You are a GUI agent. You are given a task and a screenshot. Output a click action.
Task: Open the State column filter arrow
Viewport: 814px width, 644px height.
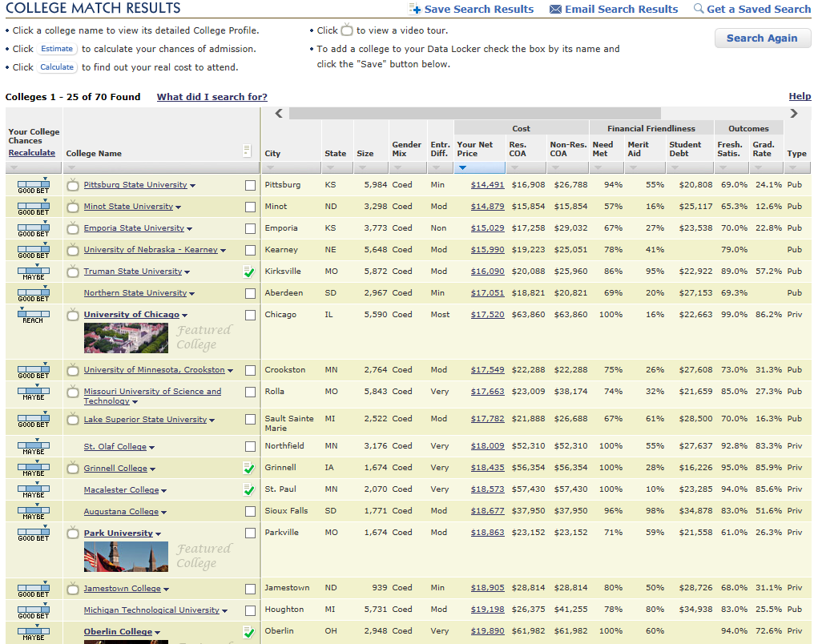coord(331,167)
